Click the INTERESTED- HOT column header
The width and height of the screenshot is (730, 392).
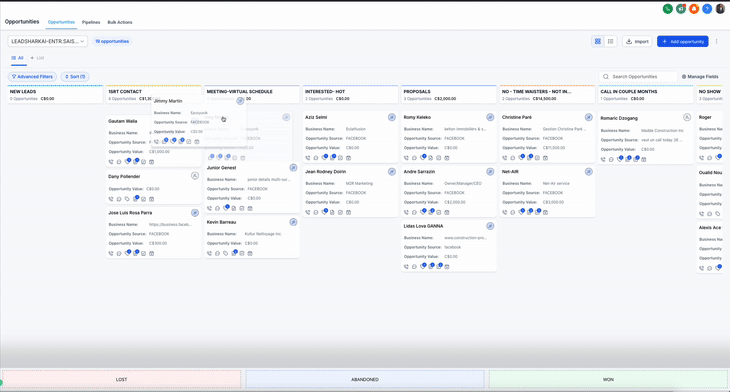click(350, 95)
